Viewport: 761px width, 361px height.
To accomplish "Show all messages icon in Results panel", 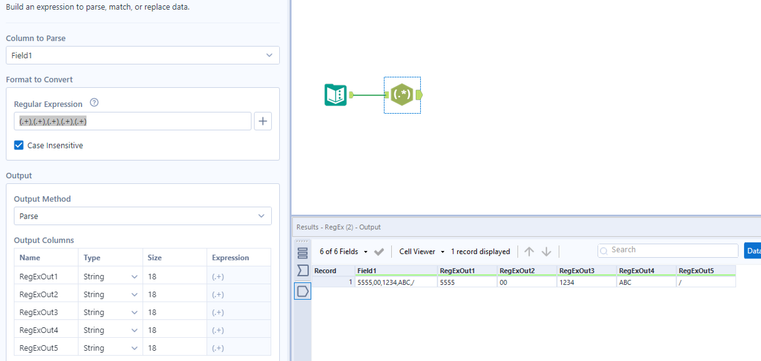I will coord(302,253).
